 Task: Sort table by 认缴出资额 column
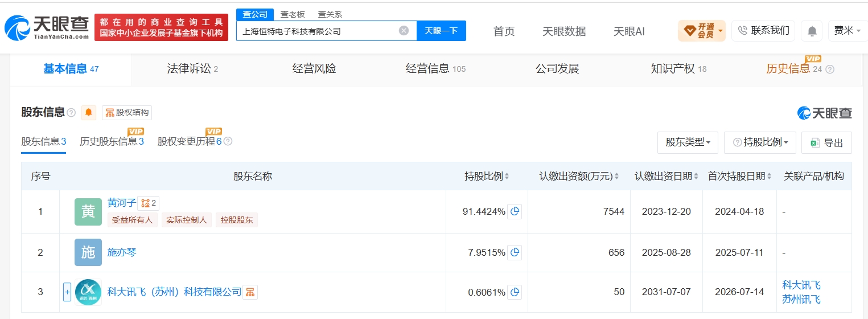579,177
